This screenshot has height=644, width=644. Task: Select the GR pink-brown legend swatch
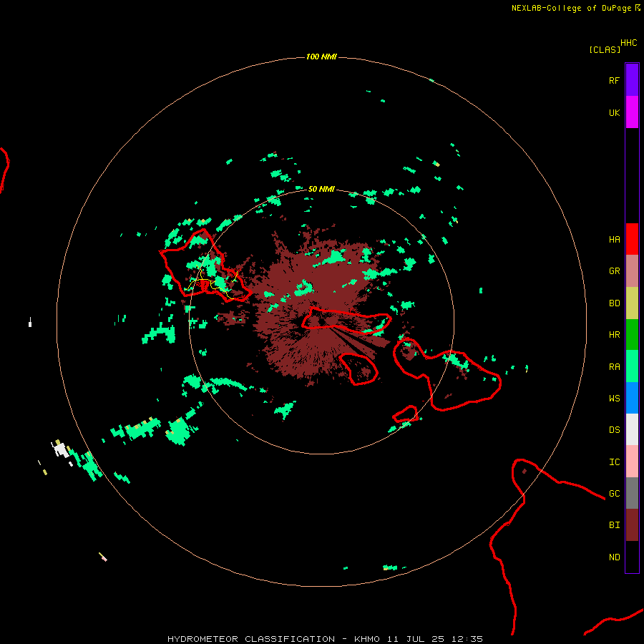tap(632, 271)
